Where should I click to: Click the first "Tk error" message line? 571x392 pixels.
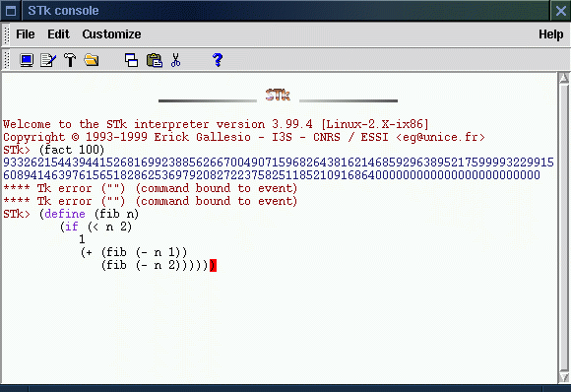coord(151,188)
